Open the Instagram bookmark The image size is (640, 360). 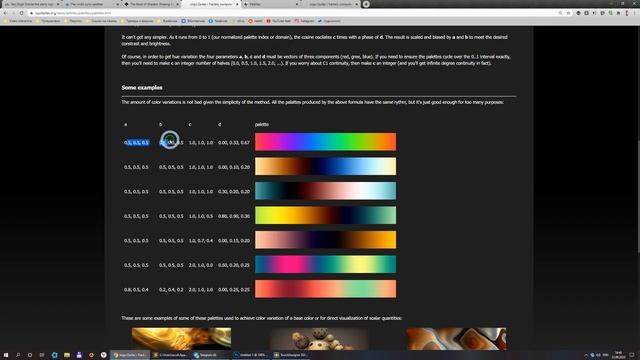tap(304, 21)
